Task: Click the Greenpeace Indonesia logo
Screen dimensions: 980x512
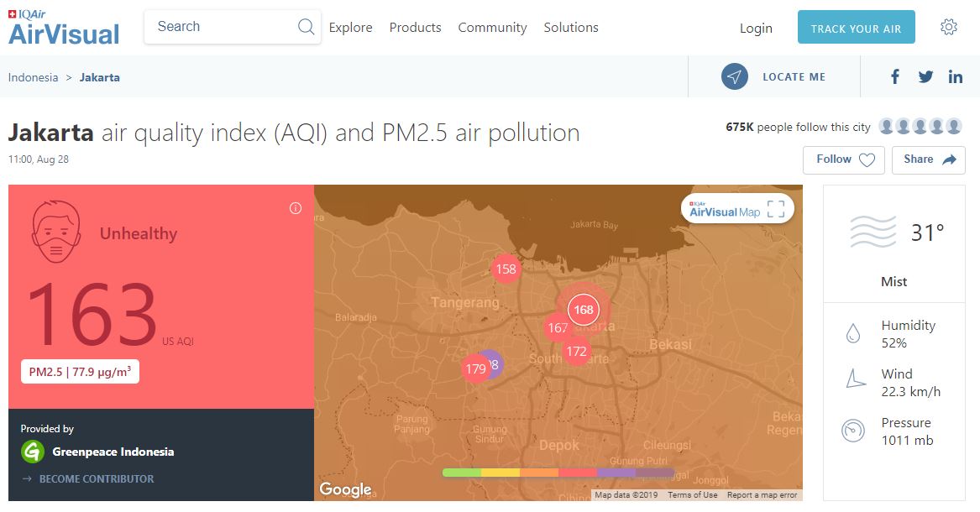Action: tap(33, 452)
